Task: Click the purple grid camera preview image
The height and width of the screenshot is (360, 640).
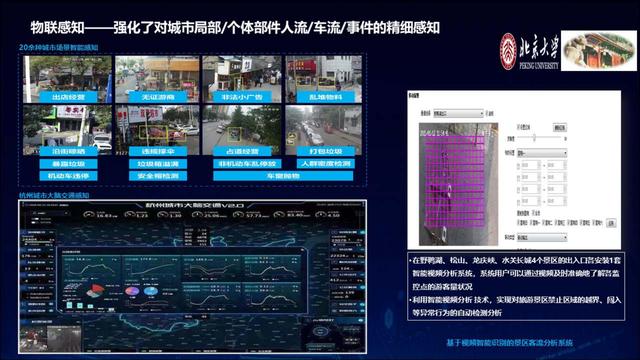Action: click(458, 184)
